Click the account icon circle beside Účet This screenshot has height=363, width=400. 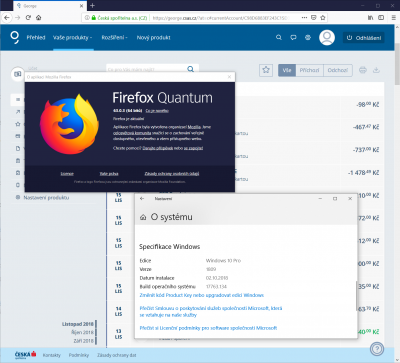[17, 74]
